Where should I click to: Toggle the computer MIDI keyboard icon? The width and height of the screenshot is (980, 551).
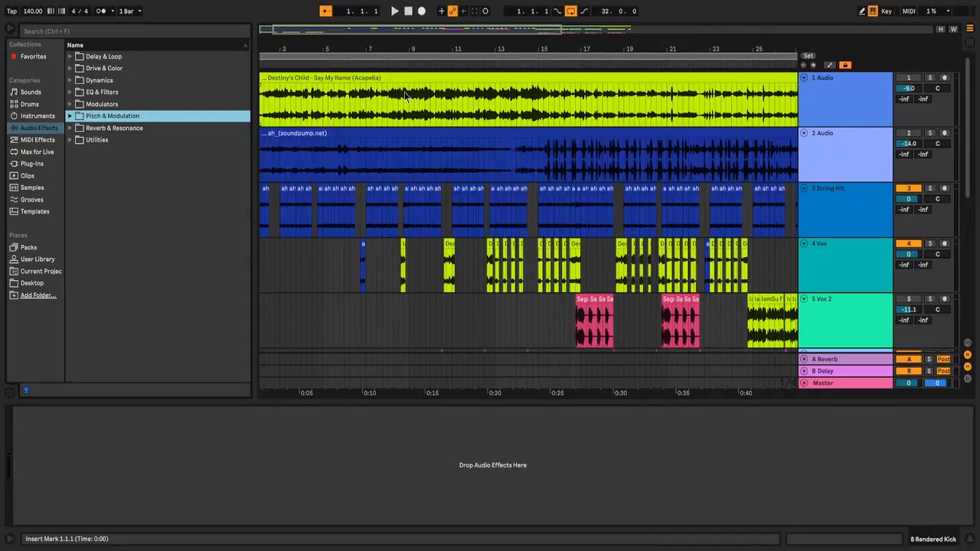coord(873,11)
